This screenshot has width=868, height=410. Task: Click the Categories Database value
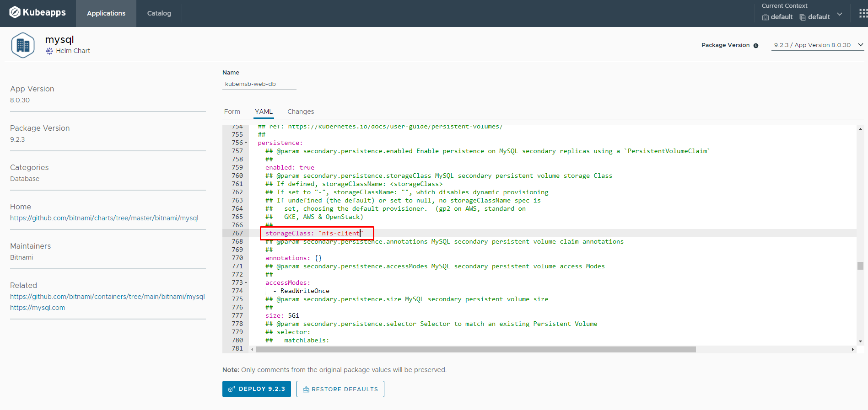[25, 179]
